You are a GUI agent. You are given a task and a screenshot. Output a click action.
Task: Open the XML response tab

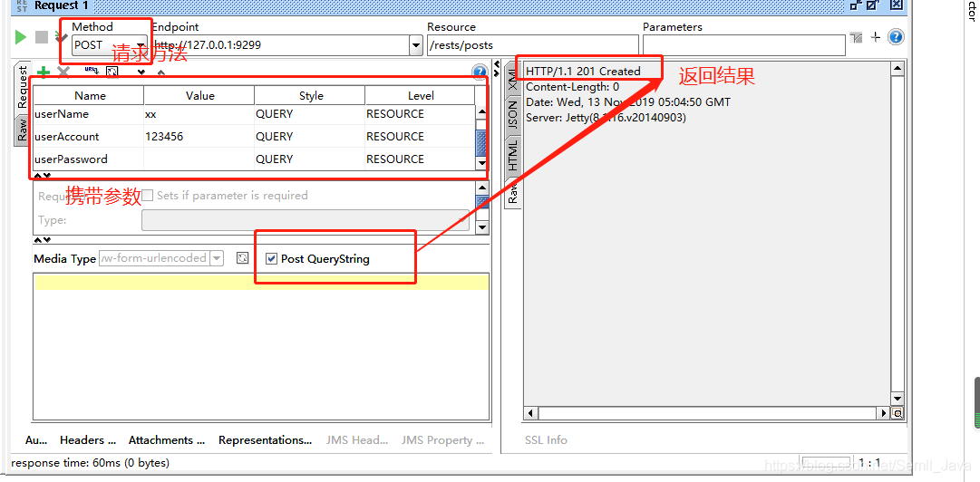click(x=512, y=80)
